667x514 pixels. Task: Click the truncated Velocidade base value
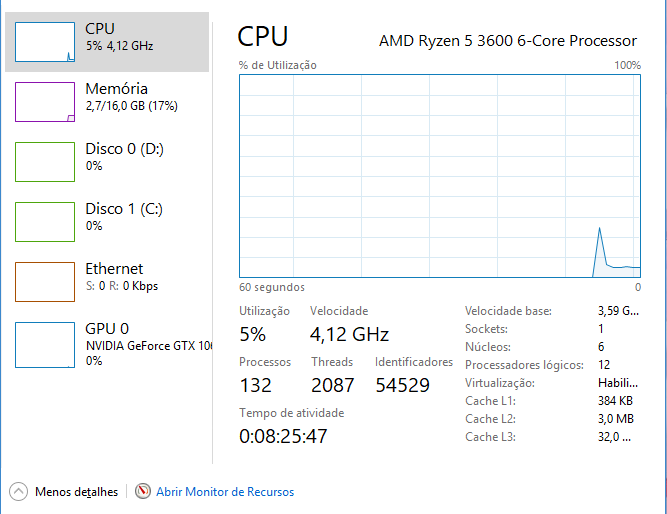[x=618, y=311]
